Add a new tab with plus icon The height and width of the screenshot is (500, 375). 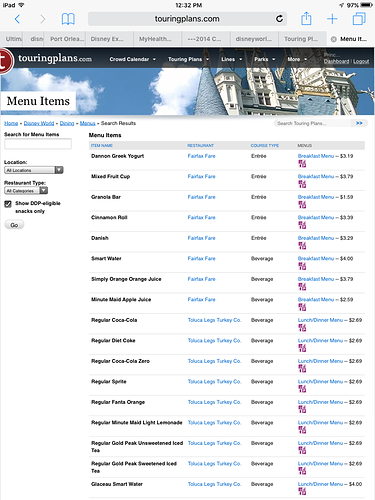pyautogui.click(x=332, y=19)
